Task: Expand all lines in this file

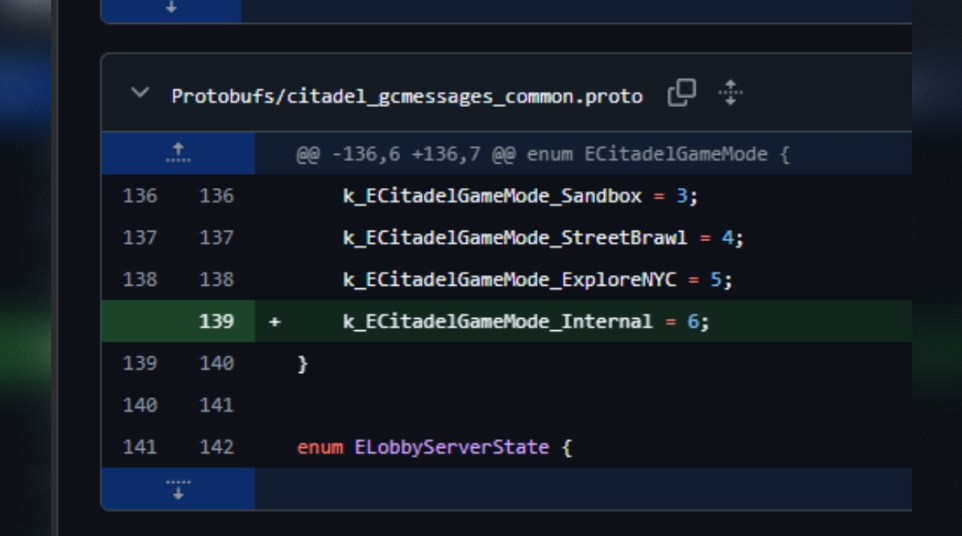Action: click(x=730, y=93)
